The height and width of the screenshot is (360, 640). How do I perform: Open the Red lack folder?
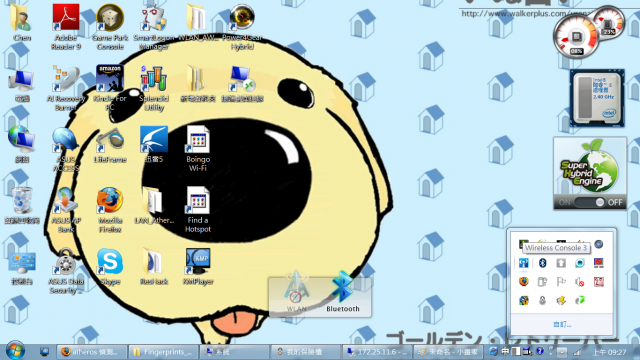click(x=154, y=267)
